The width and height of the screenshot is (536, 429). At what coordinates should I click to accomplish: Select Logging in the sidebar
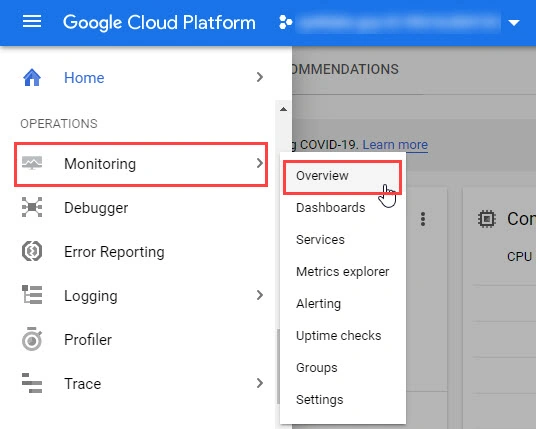coord(91,296)
